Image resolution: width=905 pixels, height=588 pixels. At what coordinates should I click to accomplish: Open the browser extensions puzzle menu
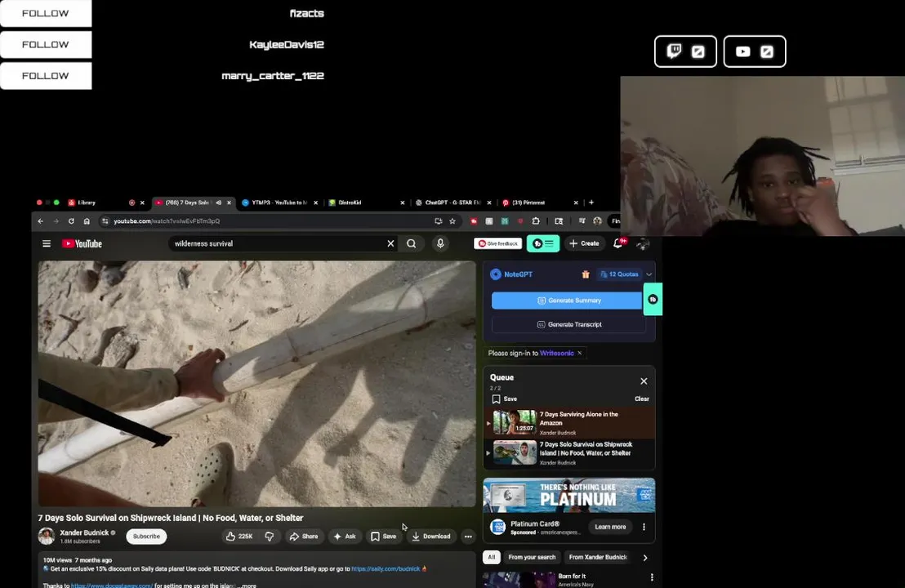[x=536, y=221]
